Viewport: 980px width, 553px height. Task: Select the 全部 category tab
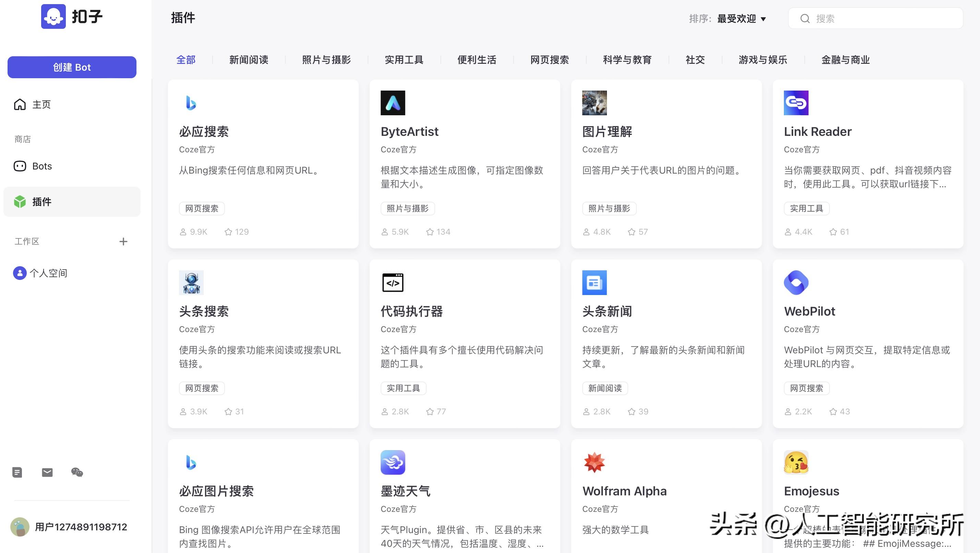pos(186,60)
